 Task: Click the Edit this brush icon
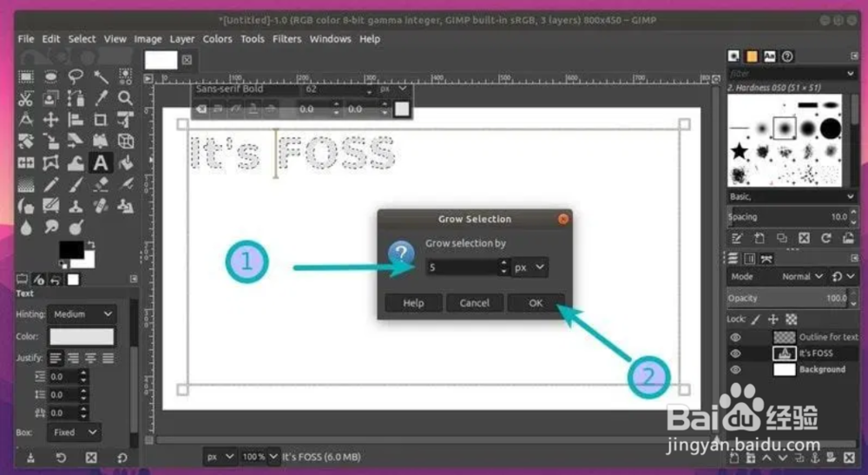(x=737, y=238)
